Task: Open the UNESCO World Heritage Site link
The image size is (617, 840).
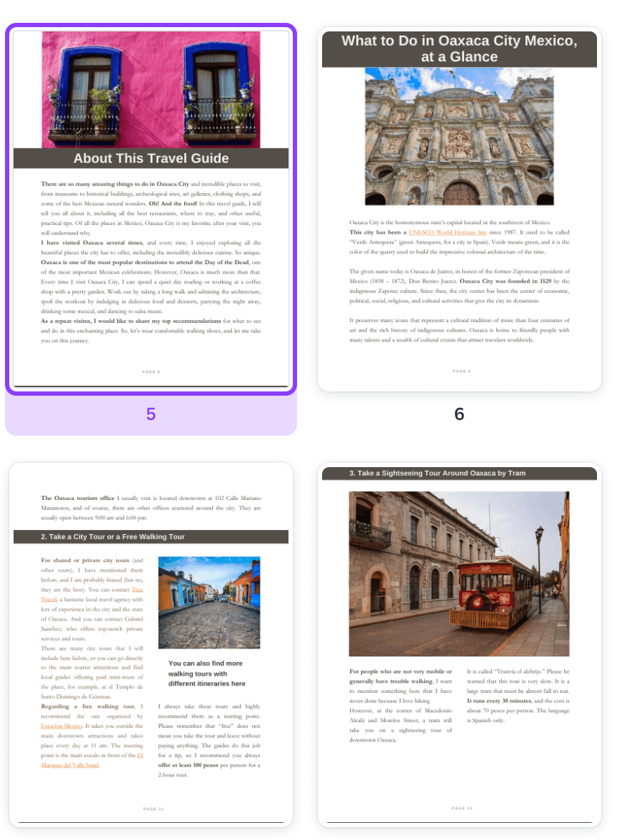Action: [x=447, y=233]
